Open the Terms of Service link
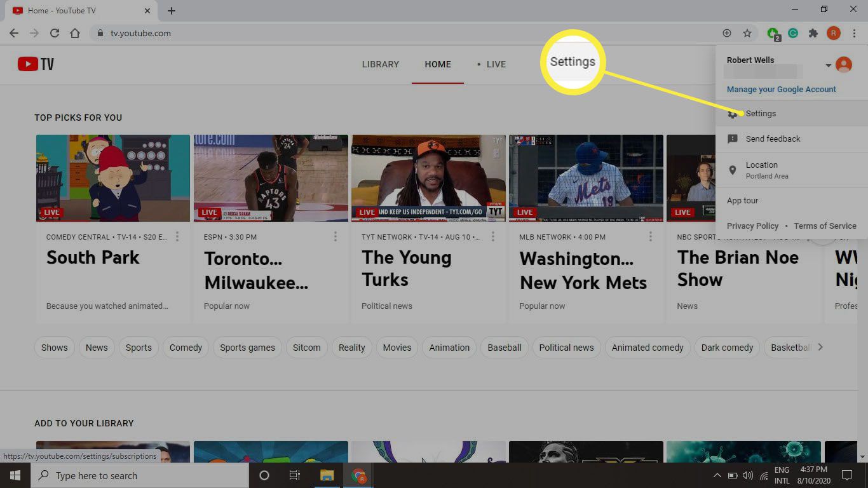 coord(825,226)
